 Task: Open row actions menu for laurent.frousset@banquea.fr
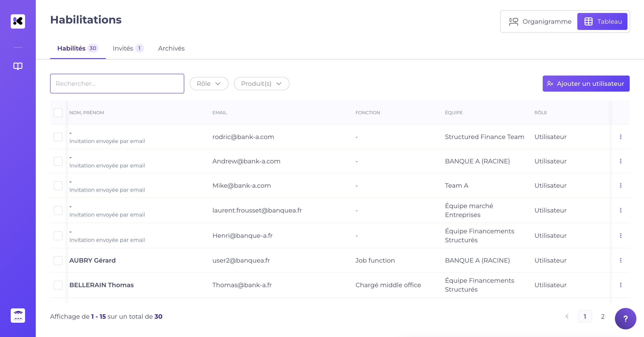(x=621, y=210)
